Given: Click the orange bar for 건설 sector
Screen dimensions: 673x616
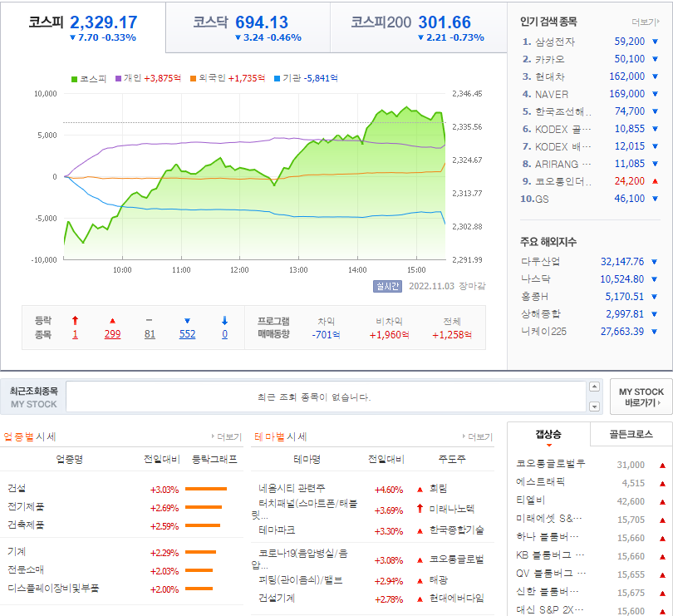Looking at the screenshot, I should tap(206, 489).
